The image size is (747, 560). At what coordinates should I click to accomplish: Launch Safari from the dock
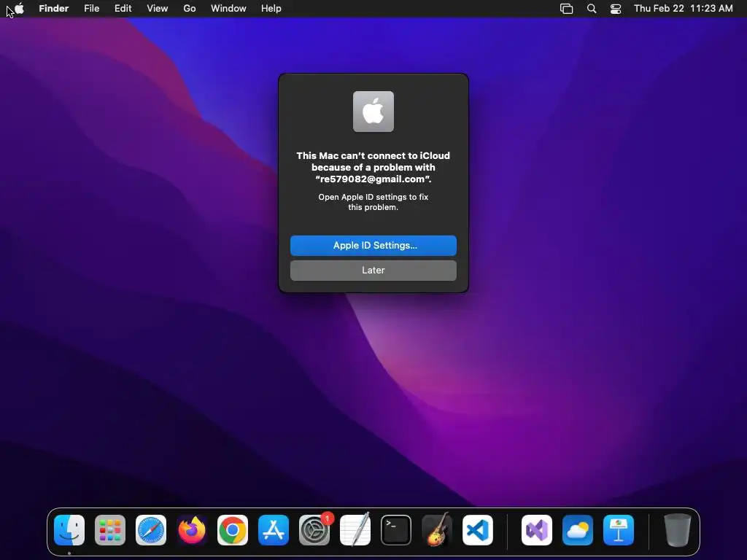151,530
